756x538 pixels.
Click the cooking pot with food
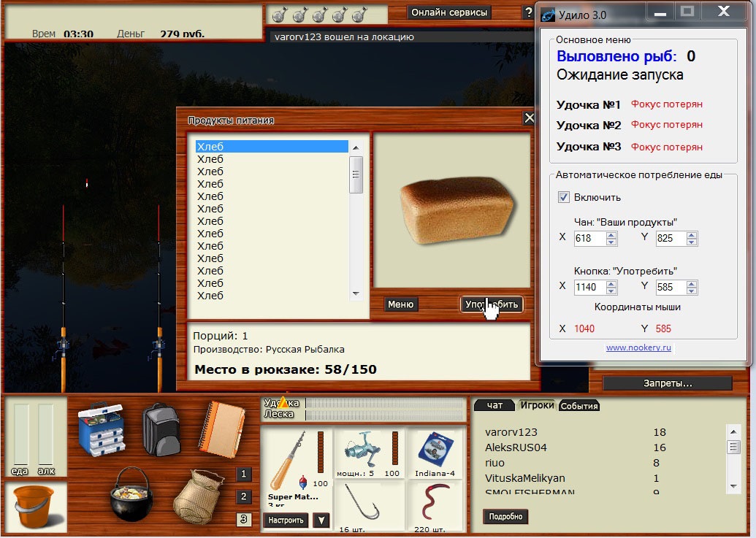[130, 495]
